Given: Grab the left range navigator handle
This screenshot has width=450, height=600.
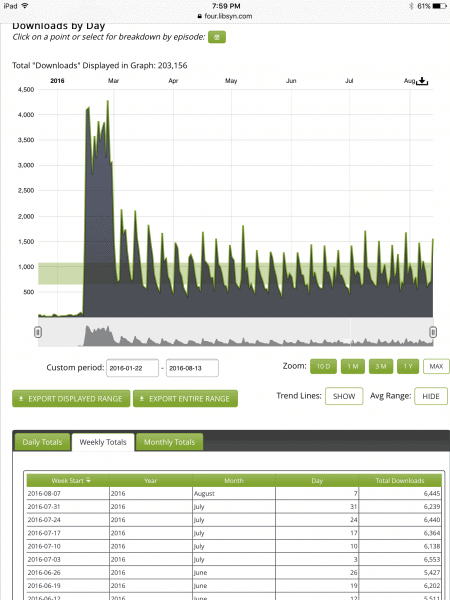Looking at the screenshot, I should point(38,332).
